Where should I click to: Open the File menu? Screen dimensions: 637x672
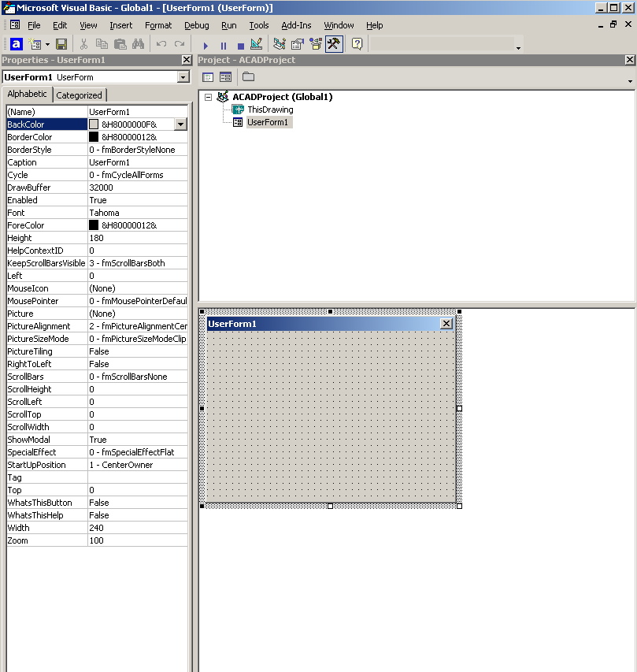(34, 25)
